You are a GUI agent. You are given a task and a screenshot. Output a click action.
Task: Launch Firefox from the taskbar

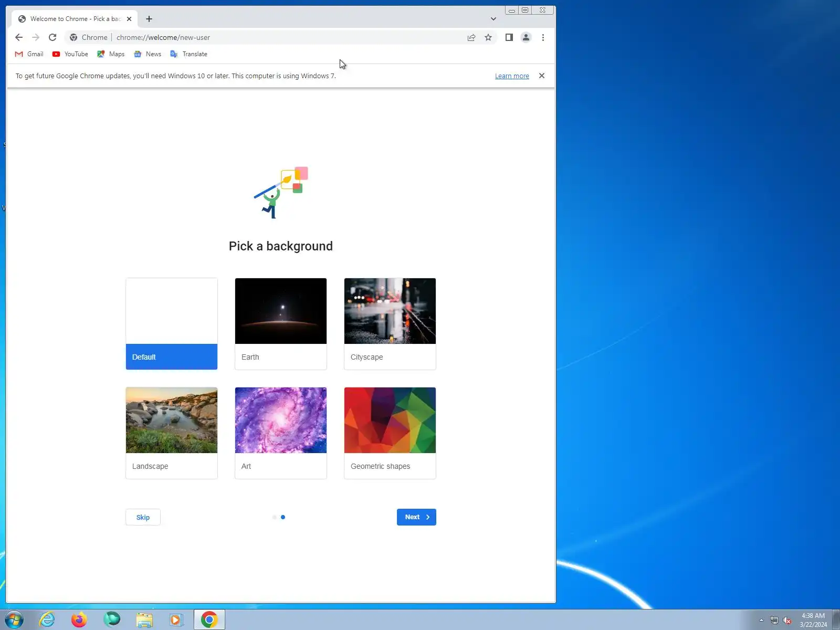79,619
